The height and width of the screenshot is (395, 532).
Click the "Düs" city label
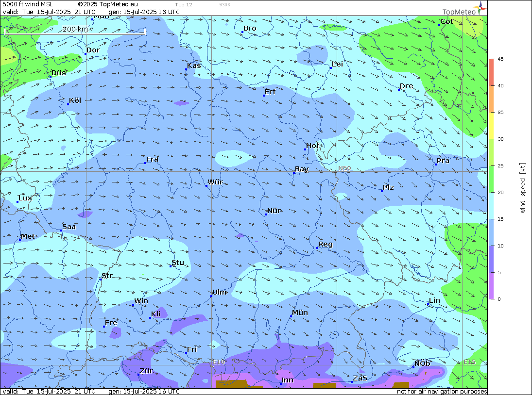pos(59,73)
